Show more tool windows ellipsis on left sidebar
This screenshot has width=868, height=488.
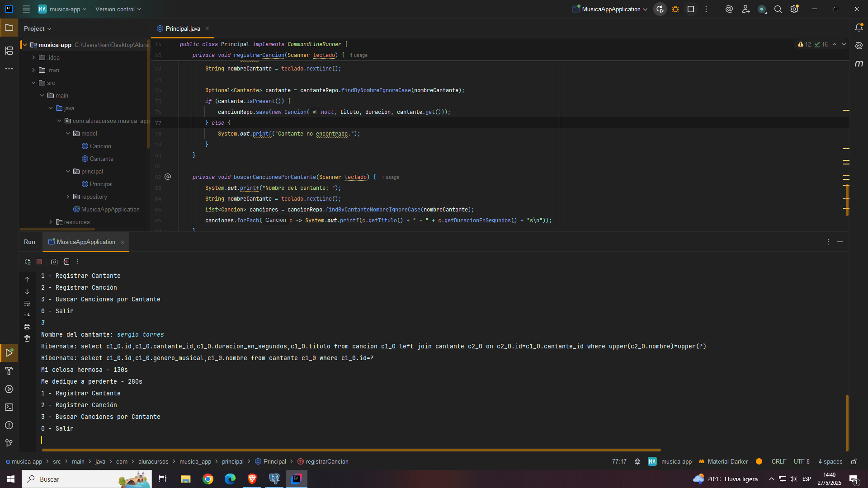pyautogui.click(x=9, y=69)
